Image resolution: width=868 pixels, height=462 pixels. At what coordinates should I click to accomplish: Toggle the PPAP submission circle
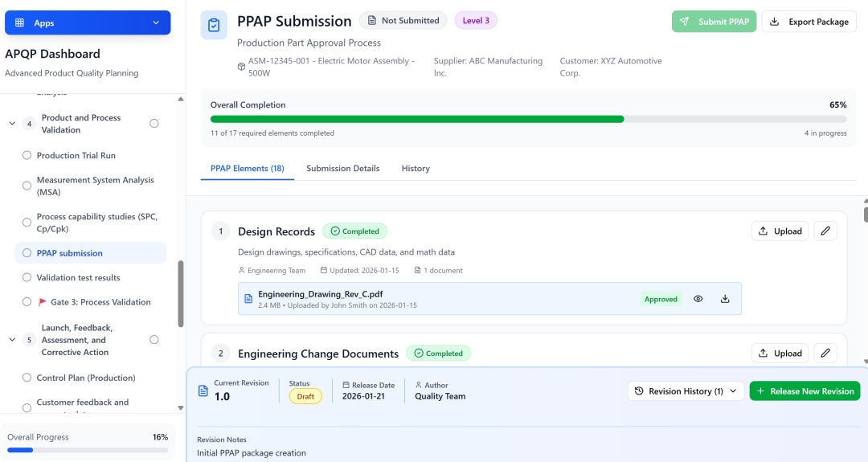pos(27,253)
